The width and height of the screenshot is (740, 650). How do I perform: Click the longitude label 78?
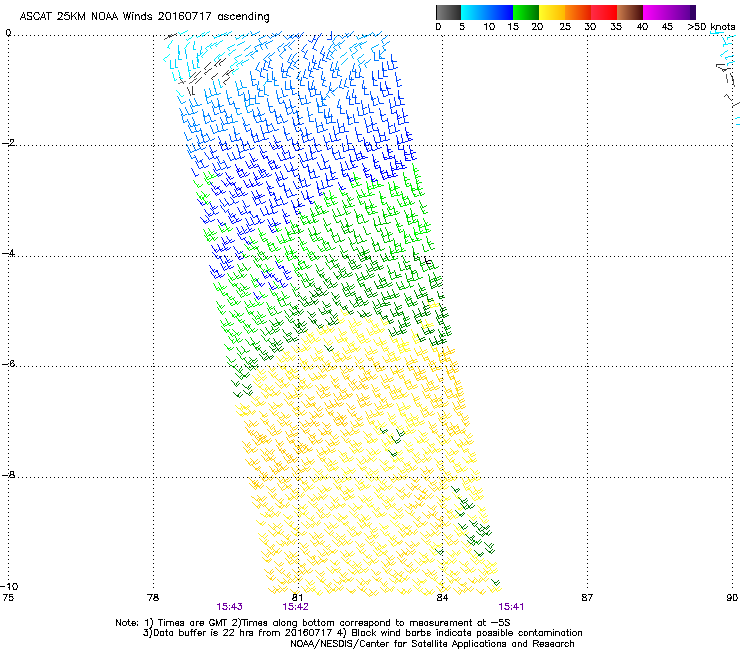point(153,598)
